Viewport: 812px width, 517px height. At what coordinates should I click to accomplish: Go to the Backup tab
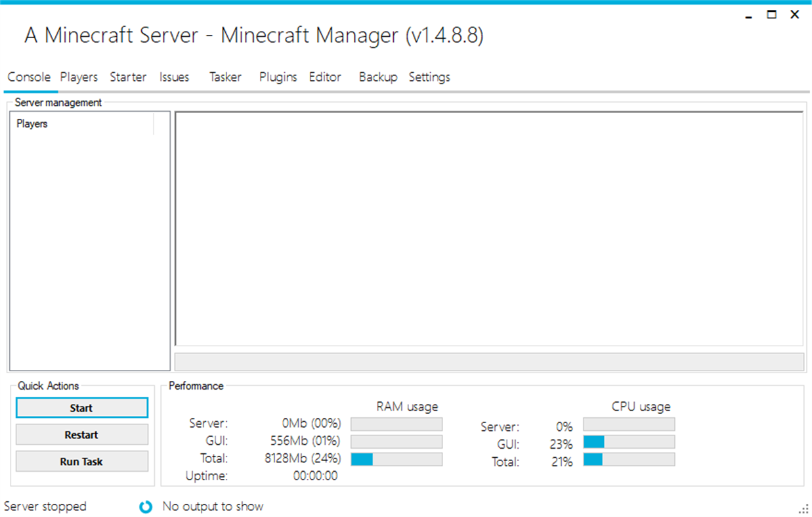point(378,77)
